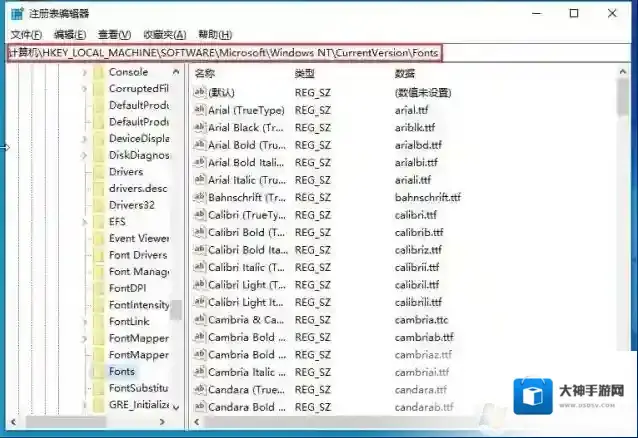The height and width of the screenshot is (438, 638).
Task: Click the (数值未设置) data cell
Action: (x=423, y=92)
